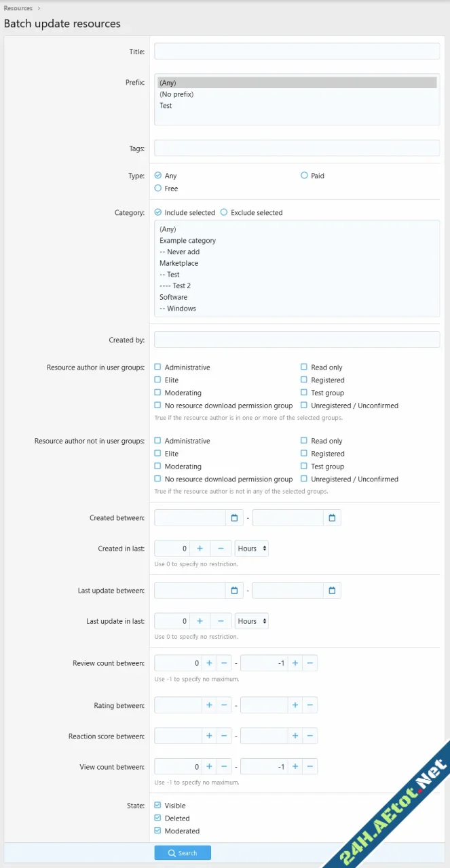Image resolution: width=450 pixels, height=868 pixels.
Task: Choose Exclude selected category option
Action: click(x=224, y=213)
